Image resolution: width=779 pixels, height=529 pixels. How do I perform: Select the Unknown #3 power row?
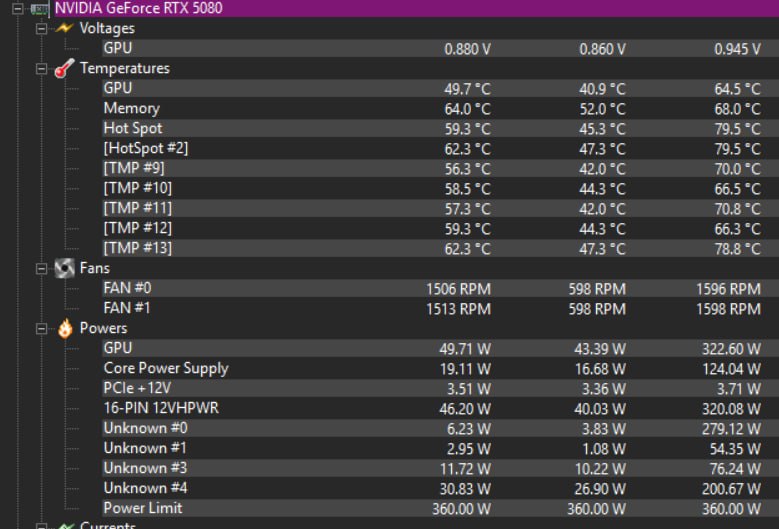[x=440, y=468]
